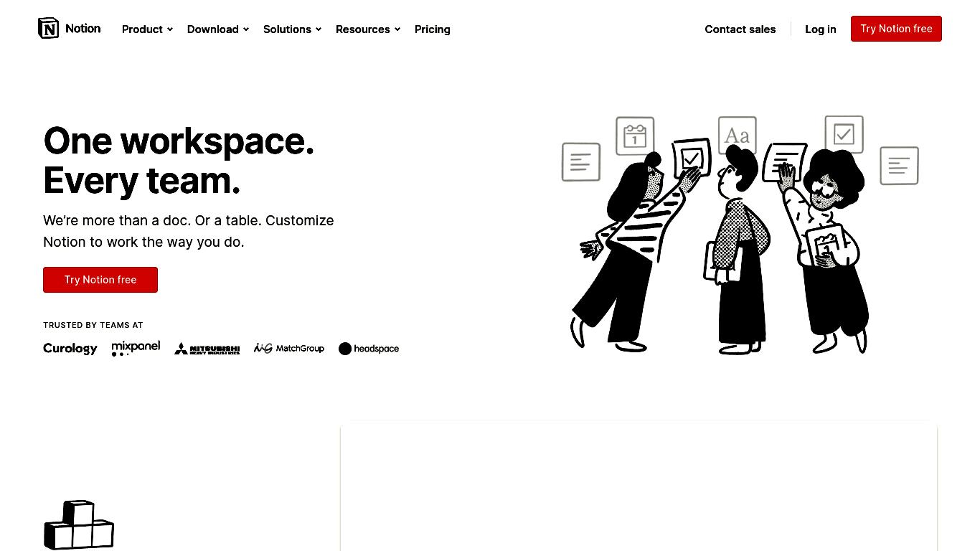Click the Curology logo

point(70,349)
